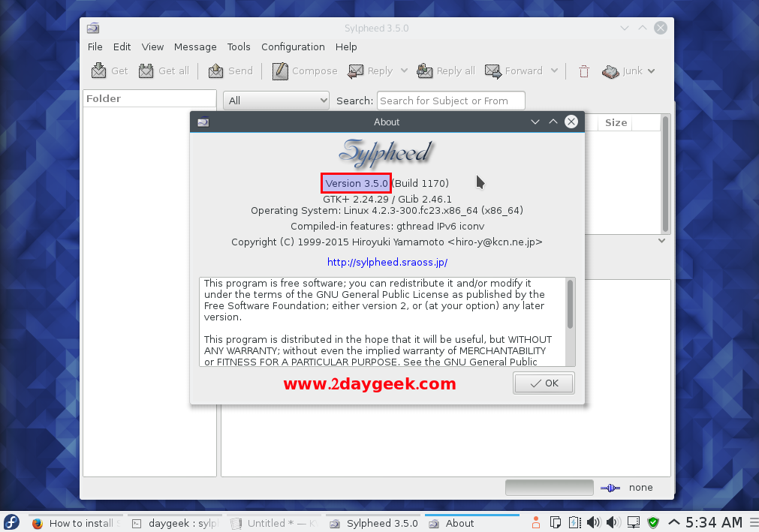The image size is (759, 532).
Task: Open the sylpheed.sraoss.jp link
Action: coord(387,262)
